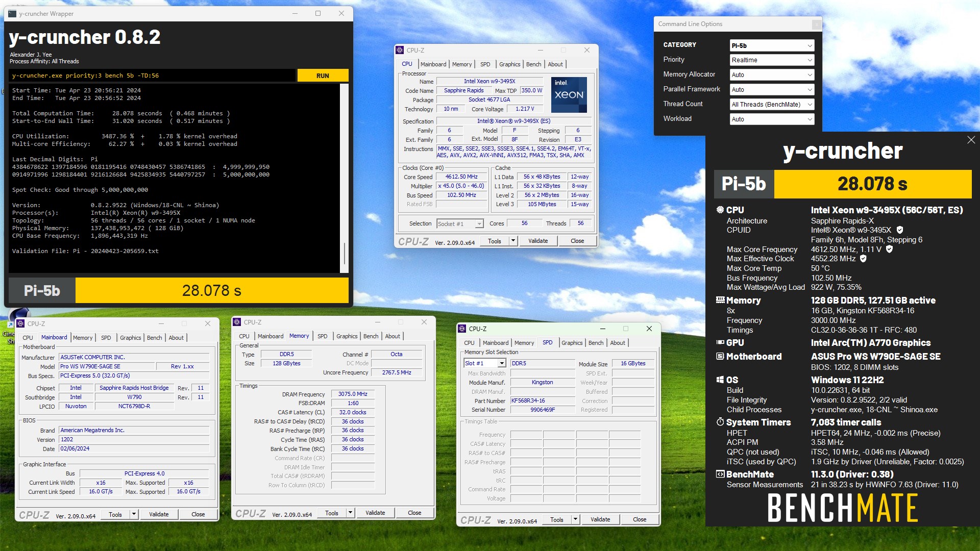The width and height of the screenshot is (980, 551).
Task: Click the Intel Xeon logo in CPU-Z
Action: [x=569, y=95]
